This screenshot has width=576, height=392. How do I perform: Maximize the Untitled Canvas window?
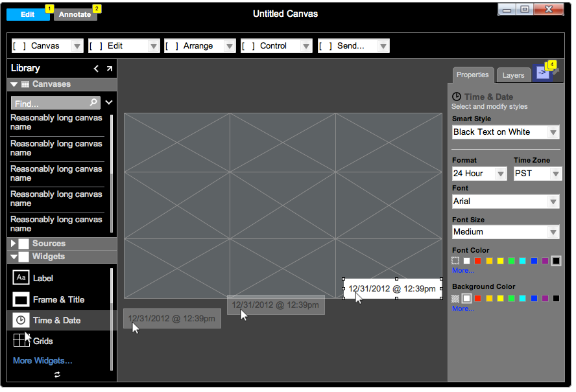point(525,10)
